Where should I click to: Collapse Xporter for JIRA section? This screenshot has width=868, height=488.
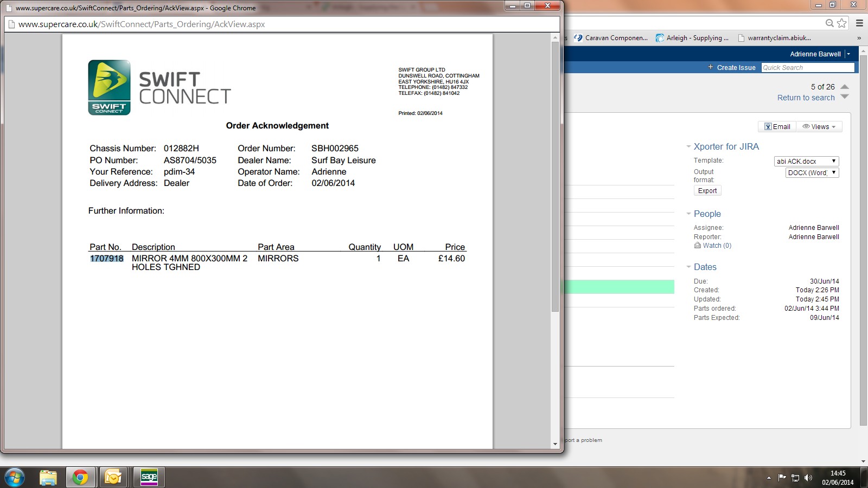688,146
